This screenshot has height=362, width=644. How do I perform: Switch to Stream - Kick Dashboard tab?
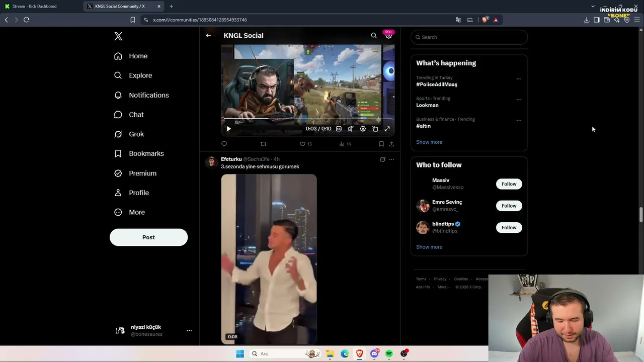(x=40, y=6)
